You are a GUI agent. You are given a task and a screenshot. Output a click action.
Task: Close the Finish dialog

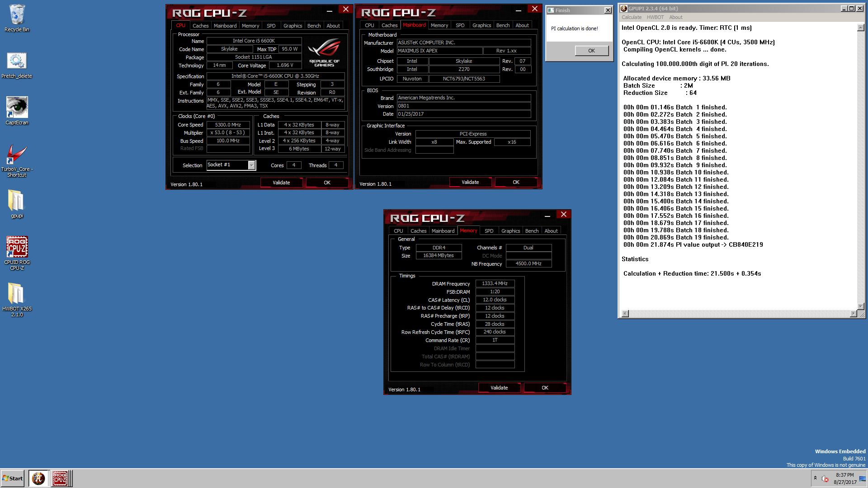pos(608,10)
